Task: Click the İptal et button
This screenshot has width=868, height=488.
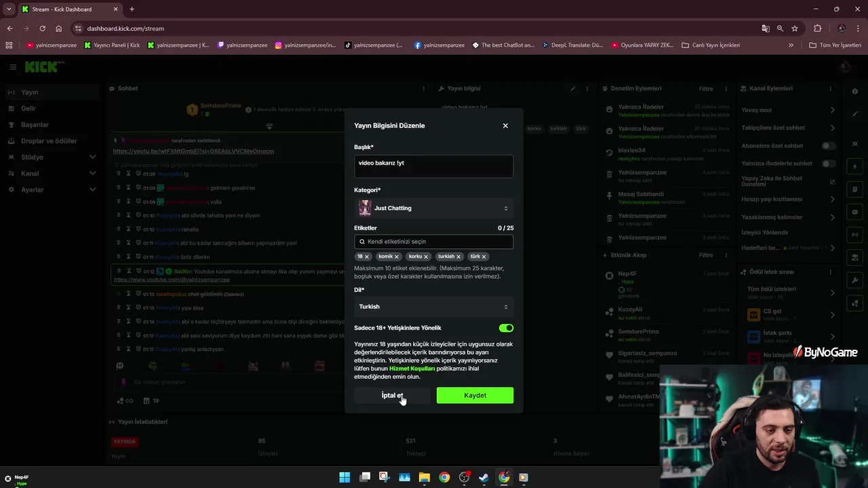Action: pos(392,395)
